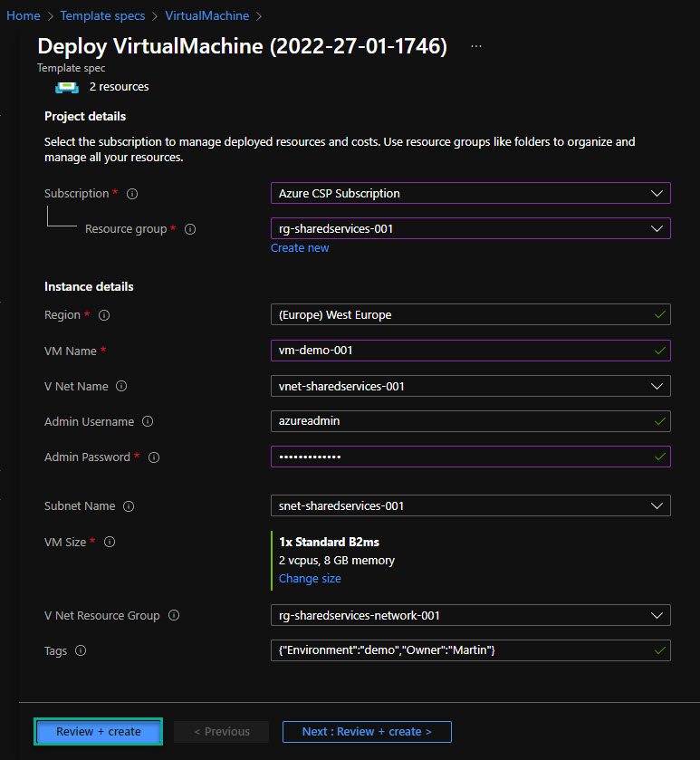Open the V Net Resource Group dropdown
The image size is (700, 760).
470,616
